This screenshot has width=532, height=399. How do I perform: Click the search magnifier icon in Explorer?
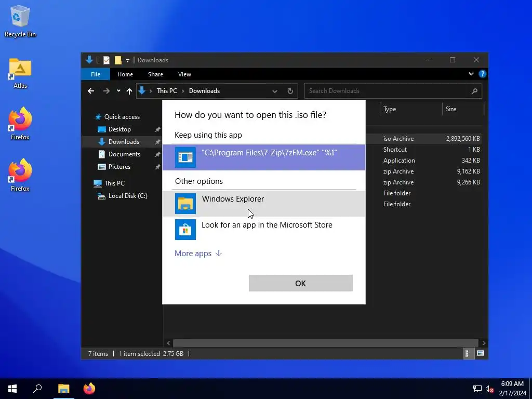(x=474, y=91)
